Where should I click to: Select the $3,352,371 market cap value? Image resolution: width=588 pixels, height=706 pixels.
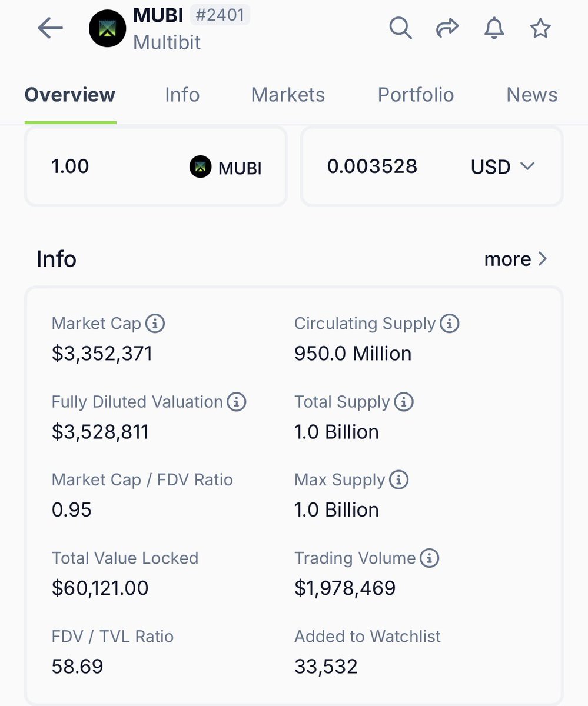click(102, 354)
